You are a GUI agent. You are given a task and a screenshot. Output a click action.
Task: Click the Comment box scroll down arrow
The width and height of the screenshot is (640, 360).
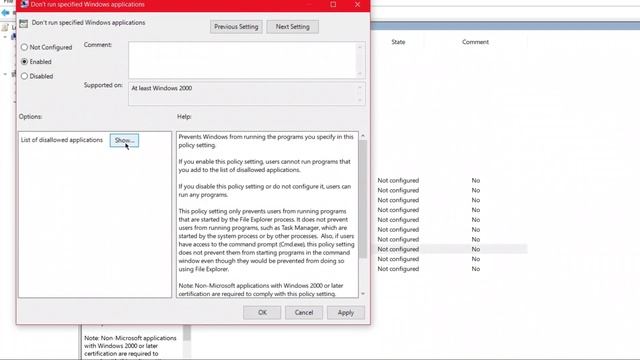coord(360,73)
